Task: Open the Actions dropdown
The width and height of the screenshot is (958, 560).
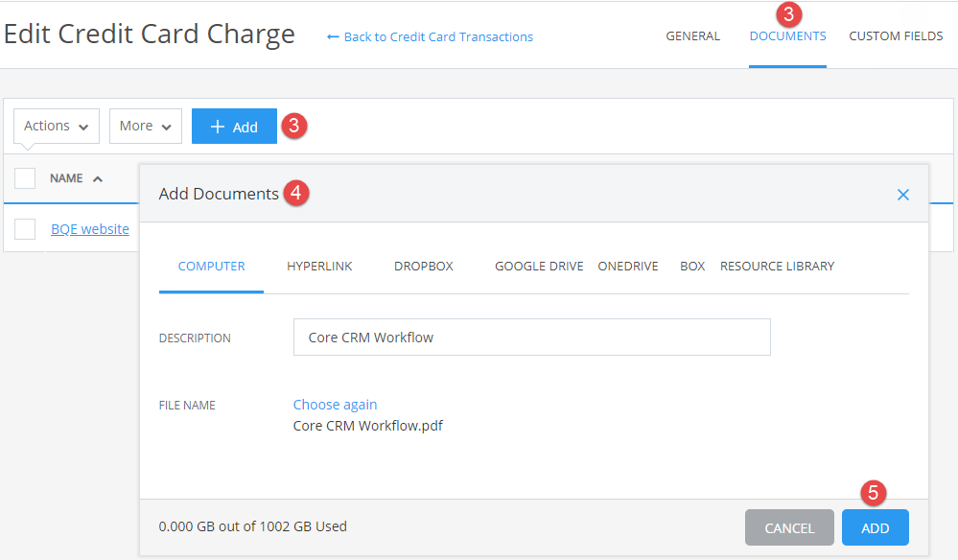Action: click(55, 126)
